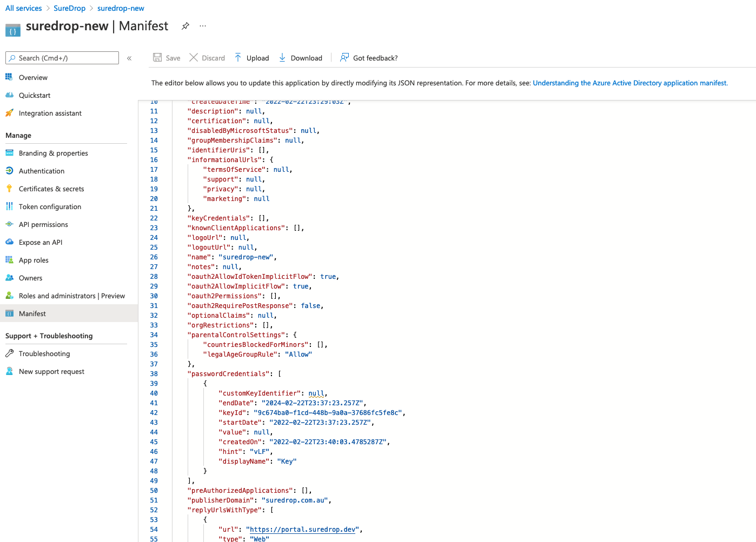Click the Expose an API cloud icon
756x542 pixels.
[9, 242]
